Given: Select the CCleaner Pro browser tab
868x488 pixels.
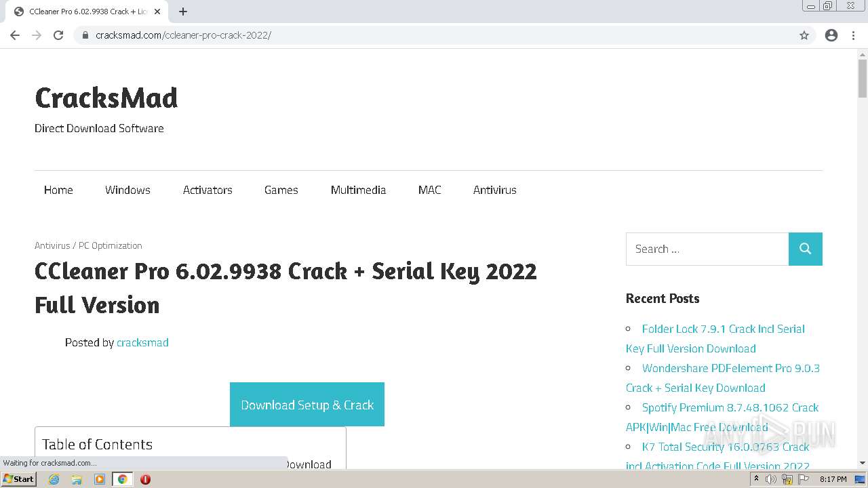Looking at the screenshot, I should pyautogui.click(x=88, y=12).
